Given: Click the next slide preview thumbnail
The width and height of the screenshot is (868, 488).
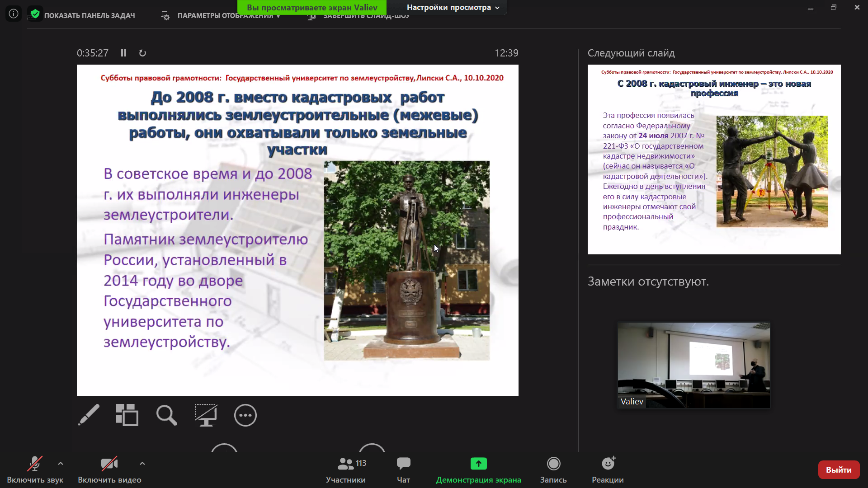Looking at the screenshot, I should point(714,159).
